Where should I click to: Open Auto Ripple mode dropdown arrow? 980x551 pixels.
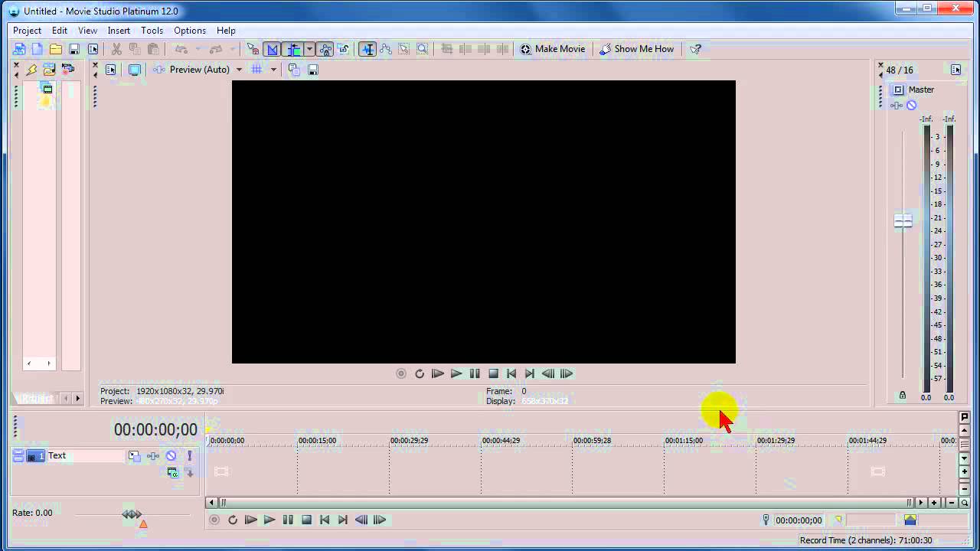[x=309, y=49]
